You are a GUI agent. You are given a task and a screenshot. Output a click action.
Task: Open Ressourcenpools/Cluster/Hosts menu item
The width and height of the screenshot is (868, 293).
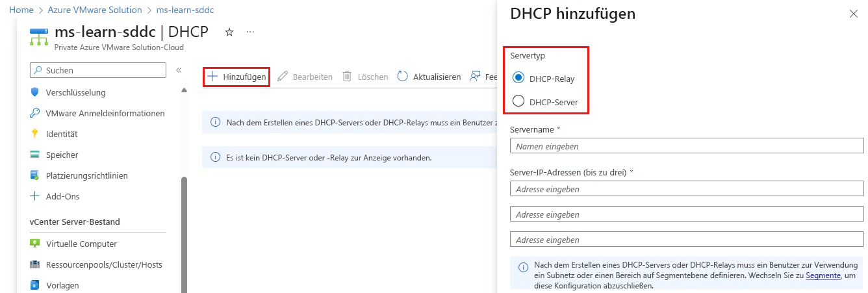pyautogui.click(x=96, y=265)
